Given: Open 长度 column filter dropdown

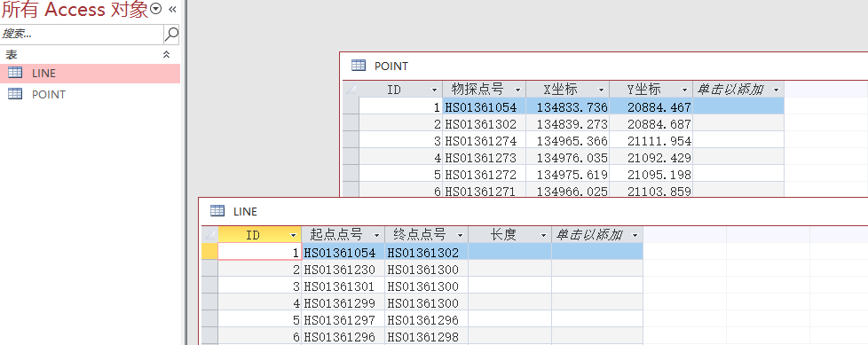Looking at the screenshot, I should [x=543, y=235].
